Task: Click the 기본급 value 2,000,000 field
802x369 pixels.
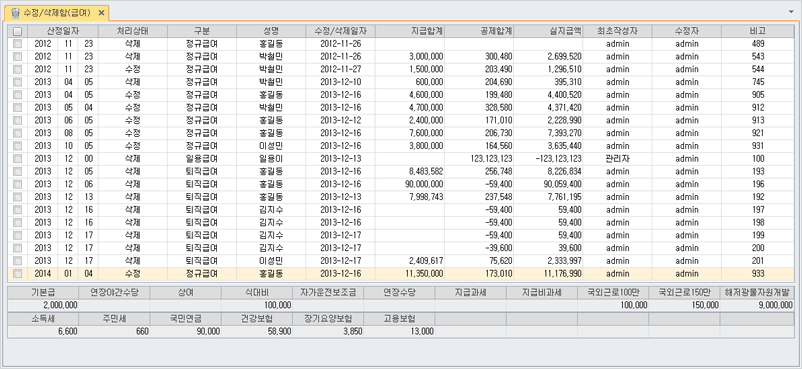Action: coord(43,305)
